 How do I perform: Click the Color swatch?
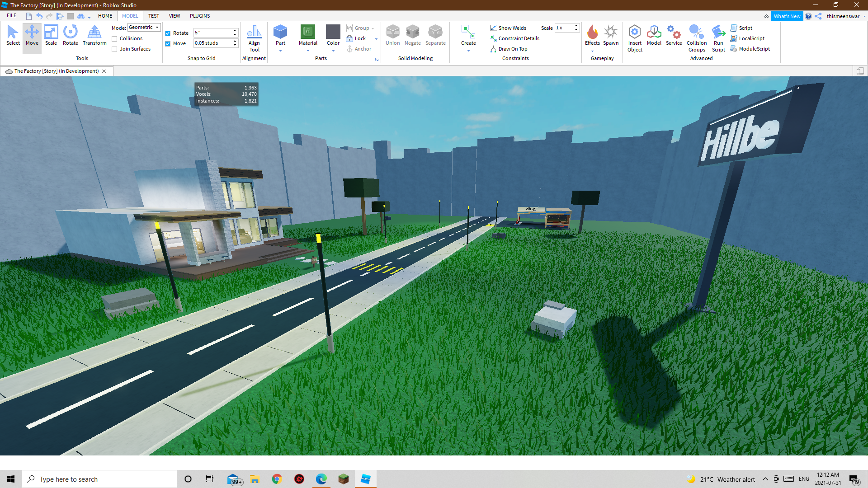[333, 32]
